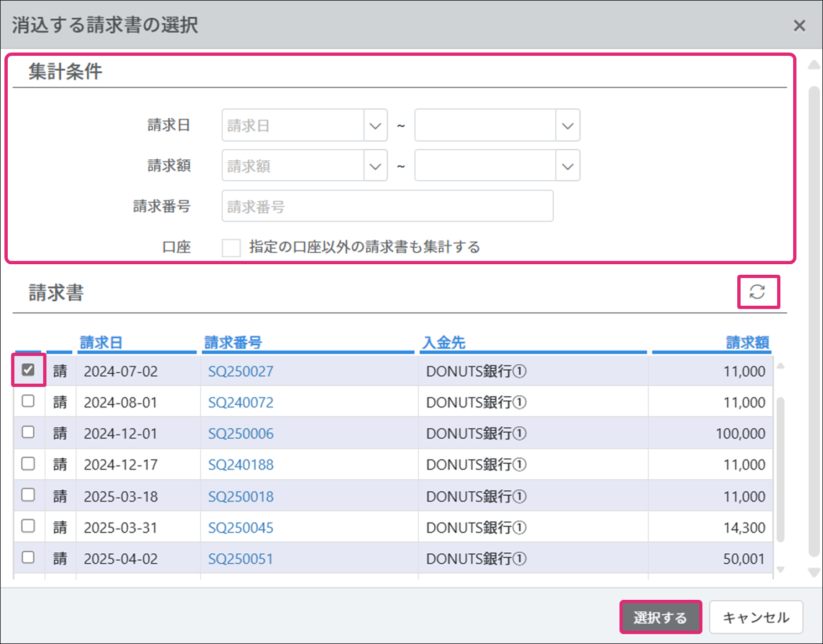This screenshot has width=823, height=644.
Task: Click the 請 icon for 2025-04-02 row
Action: [x=60, y=559]
